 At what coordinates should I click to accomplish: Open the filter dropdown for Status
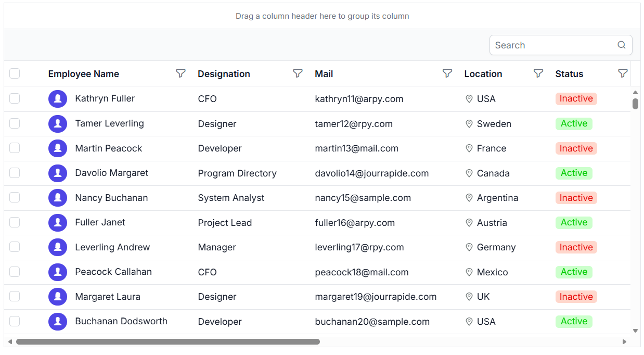tap(623, 73)
